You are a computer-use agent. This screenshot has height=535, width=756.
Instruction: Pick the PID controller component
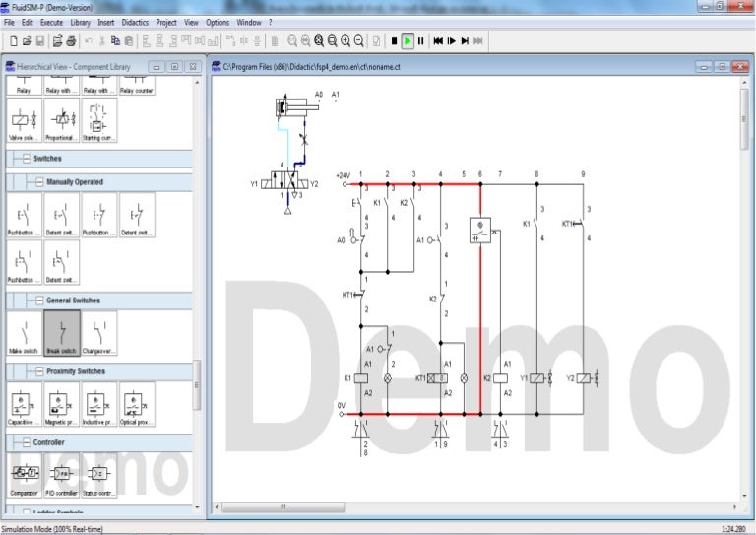[x=61, y=475]
